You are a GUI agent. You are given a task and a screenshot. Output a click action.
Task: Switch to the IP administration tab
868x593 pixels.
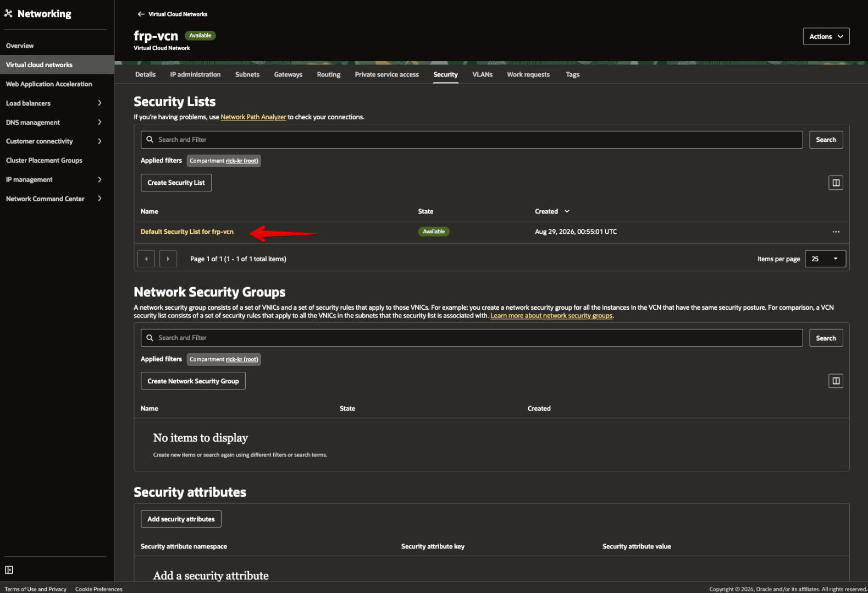tap(195, 74)
